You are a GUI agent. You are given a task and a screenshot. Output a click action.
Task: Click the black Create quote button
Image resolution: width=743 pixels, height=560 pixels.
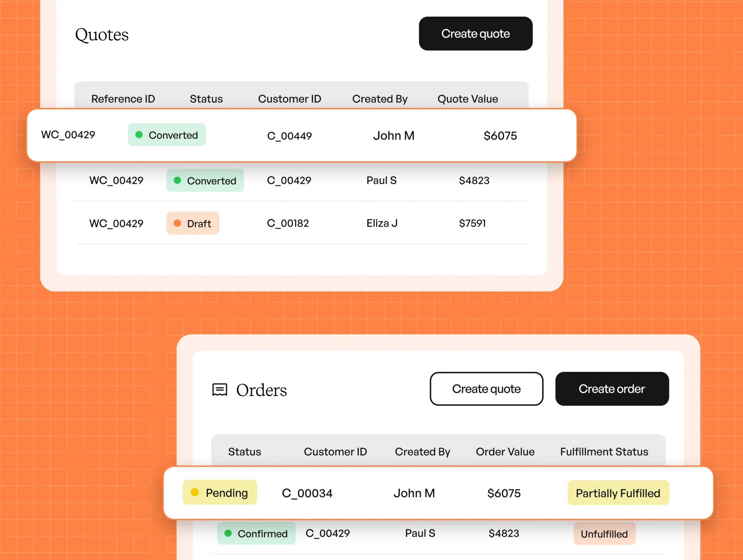[475, 34]
